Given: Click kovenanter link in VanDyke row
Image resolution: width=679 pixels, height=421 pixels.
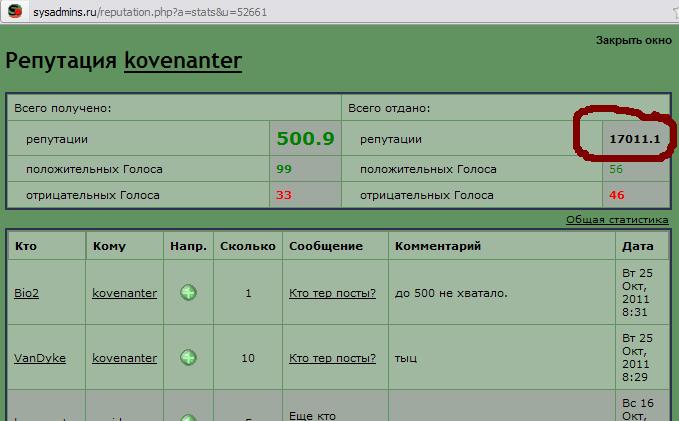Looking at the screenshot, I should (x=124, y=358).
